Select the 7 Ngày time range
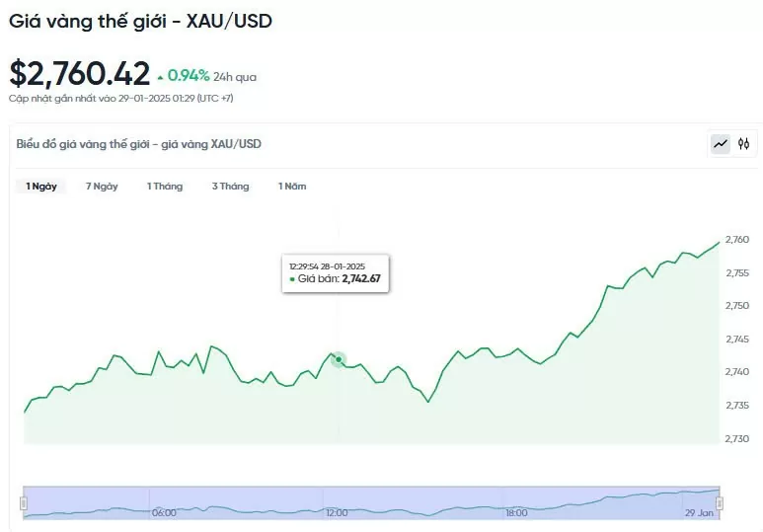This screenshot has width=763, height=532. click(102, 187)
